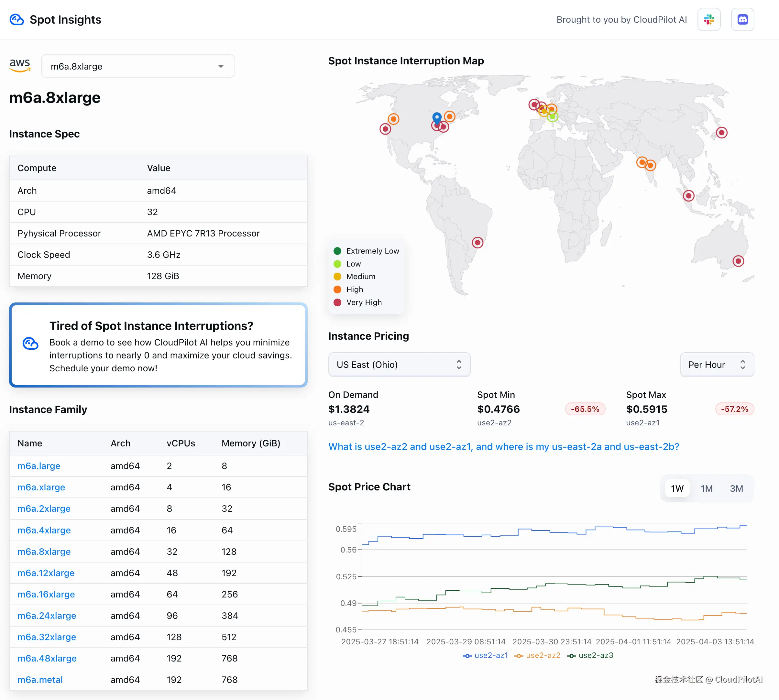The height and width of the screenshot is (700, 779).
Task: Open the Per Hour pricing unit dropdown
Action: pos(716,365)
